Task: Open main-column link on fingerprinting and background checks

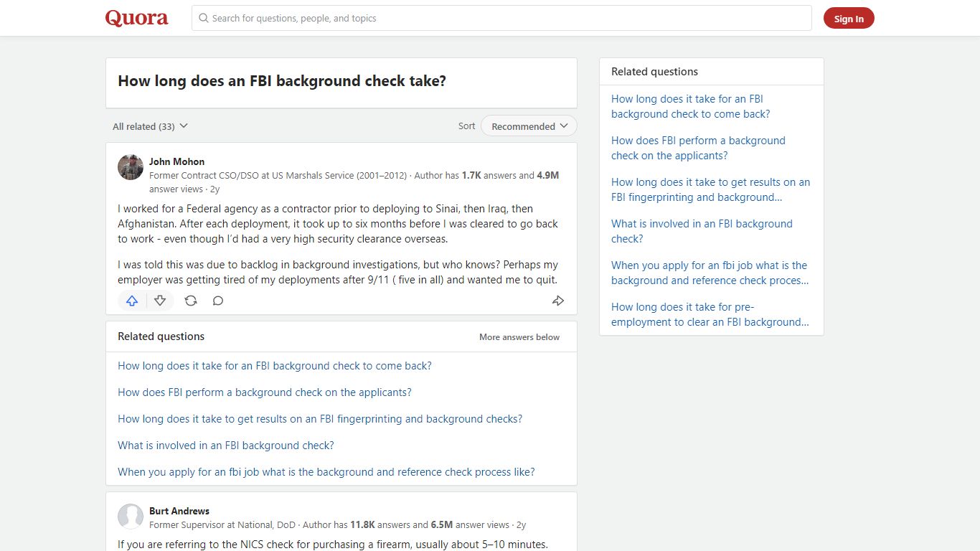Action: (320, 419)
